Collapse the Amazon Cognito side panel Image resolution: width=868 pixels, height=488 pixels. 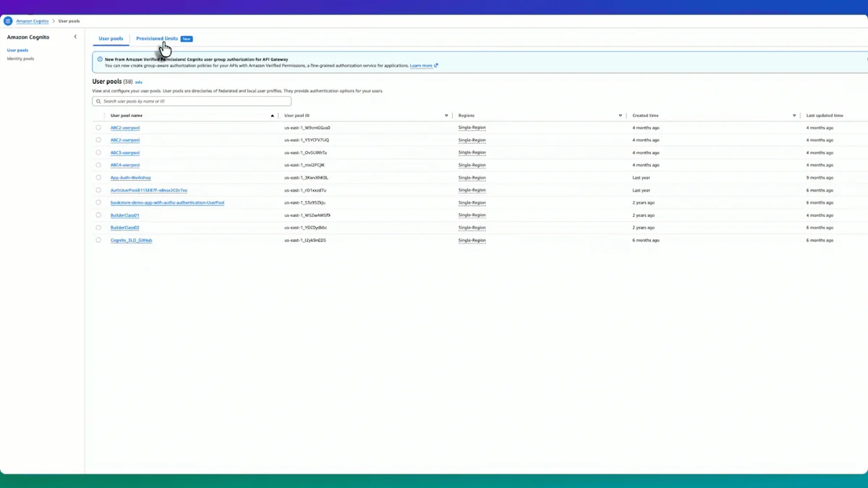point(75,36)
